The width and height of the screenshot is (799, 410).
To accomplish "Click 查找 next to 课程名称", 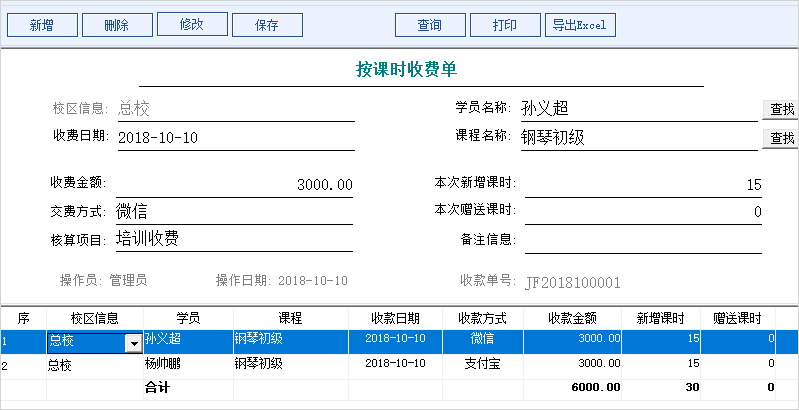I will tap(781, 138).
